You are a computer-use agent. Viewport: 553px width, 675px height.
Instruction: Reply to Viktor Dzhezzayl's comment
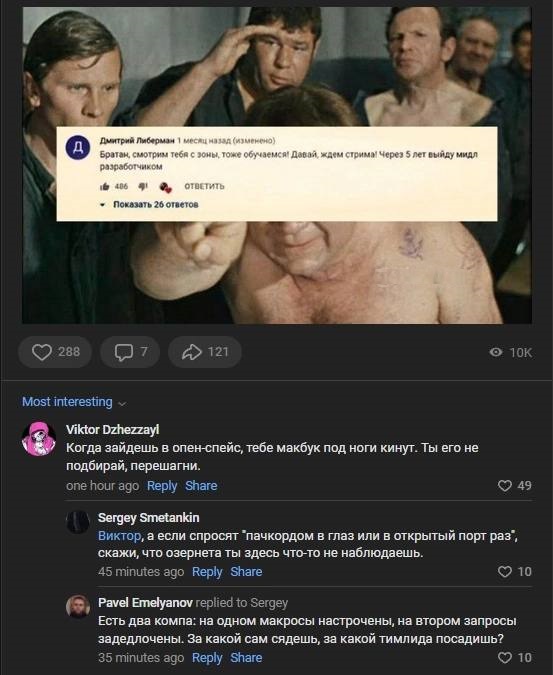coord(162,486)
